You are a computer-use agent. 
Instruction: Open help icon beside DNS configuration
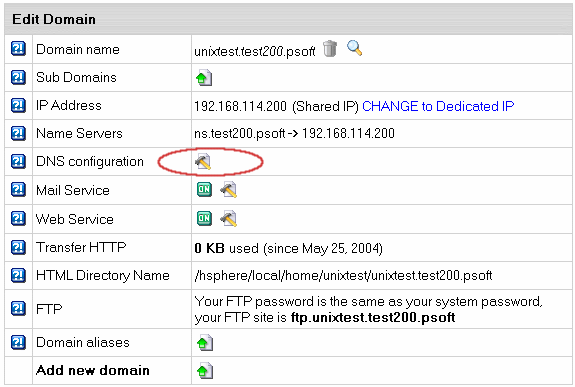[x=18, y=161]
